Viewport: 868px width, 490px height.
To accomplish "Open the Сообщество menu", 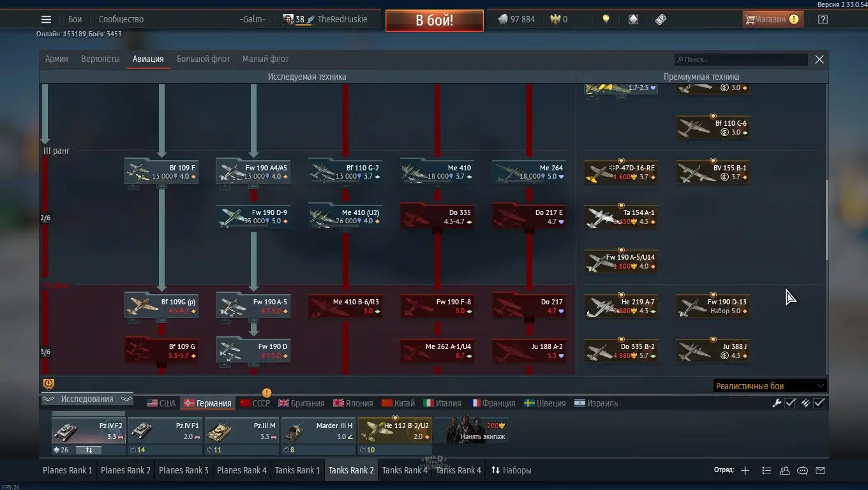I will pyautogui.click(x=121, y=19).
